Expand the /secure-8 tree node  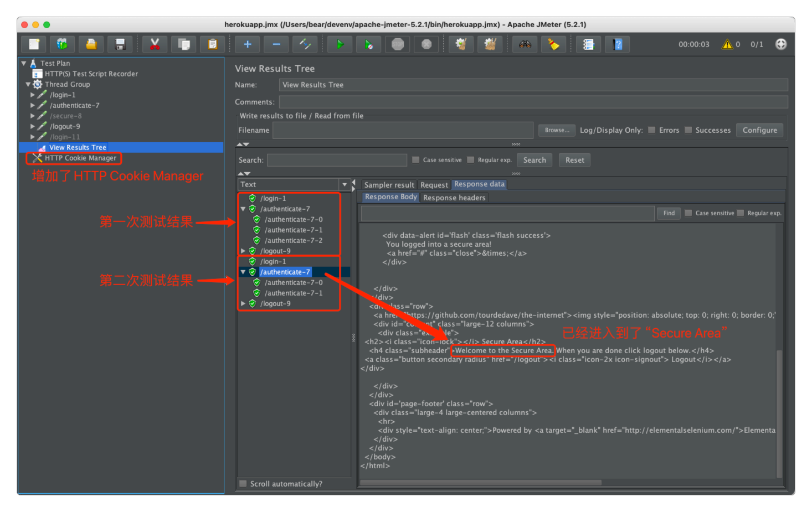(33, 116)
